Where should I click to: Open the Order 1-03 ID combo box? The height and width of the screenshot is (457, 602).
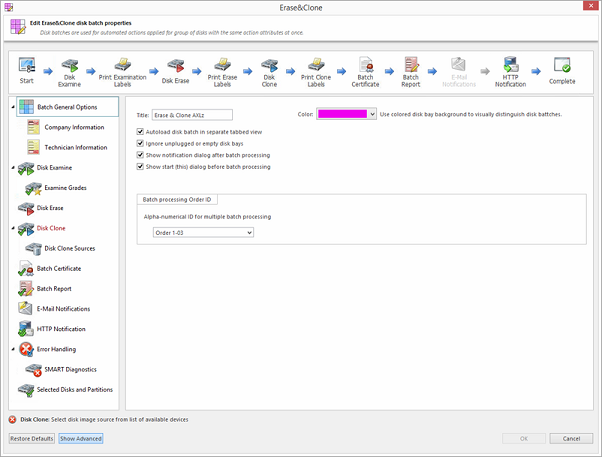tap(203, 232)
